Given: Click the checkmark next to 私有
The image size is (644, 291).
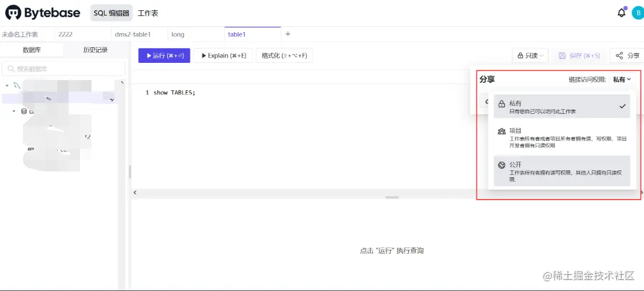Looking at the screenshot, I should click(x=623, y=106).
